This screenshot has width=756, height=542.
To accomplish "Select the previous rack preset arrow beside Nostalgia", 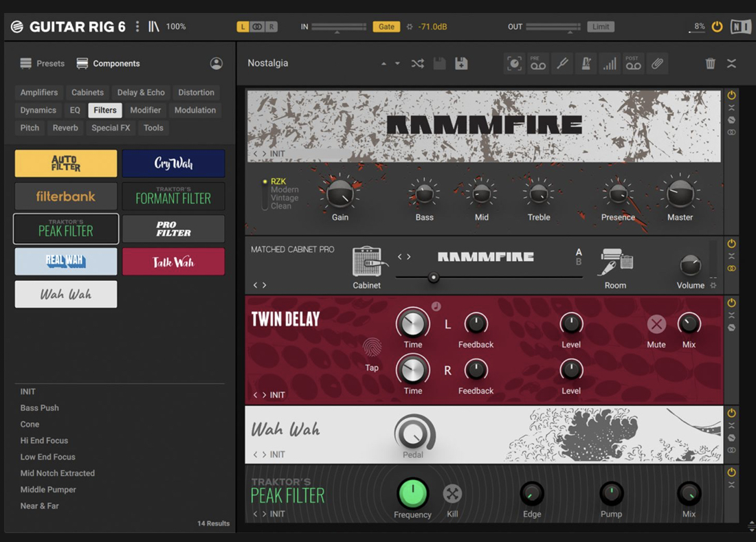I will 383,64.
